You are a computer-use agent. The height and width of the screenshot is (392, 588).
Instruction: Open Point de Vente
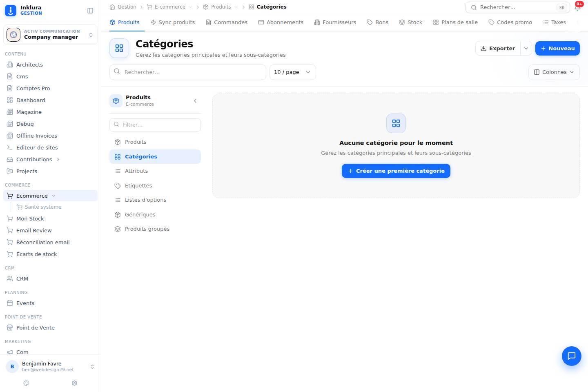[50, 327]
